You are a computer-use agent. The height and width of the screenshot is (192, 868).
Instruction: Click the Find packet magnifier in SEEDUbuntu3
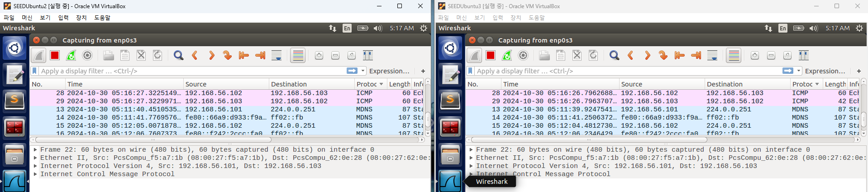tap(615, 55)
